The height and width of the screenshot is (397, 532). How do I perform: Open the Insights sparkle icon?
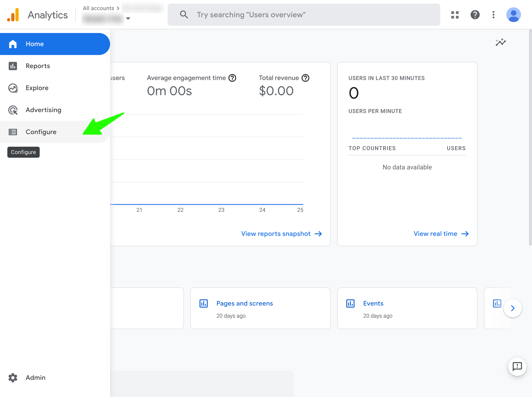click(x=501, y=42)
